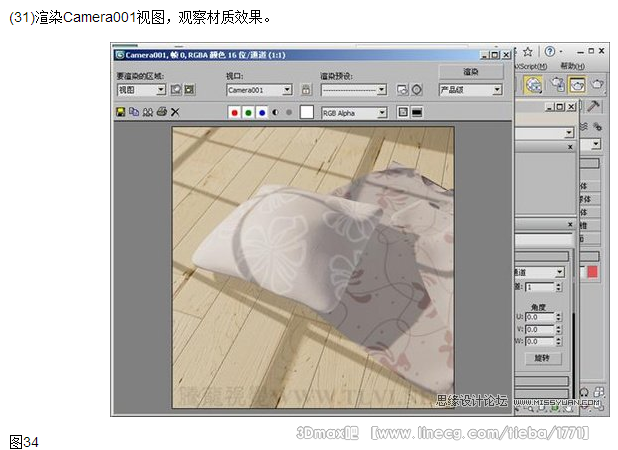Click the rendered frame window teapot icon
This screenshot has width=618, height=450.
click(x=577, y=85)
